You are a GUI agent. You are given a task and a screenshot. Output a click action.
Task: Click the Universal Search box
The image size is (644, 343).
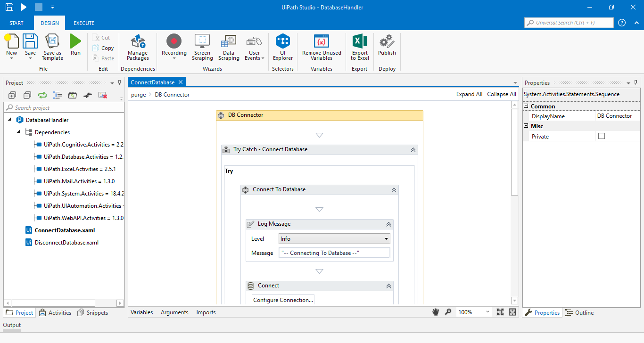(x=569, y=23)
